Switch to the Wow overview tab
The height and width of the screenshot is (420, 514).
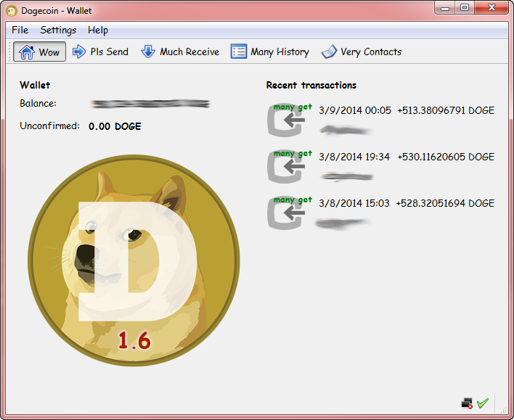39,52
